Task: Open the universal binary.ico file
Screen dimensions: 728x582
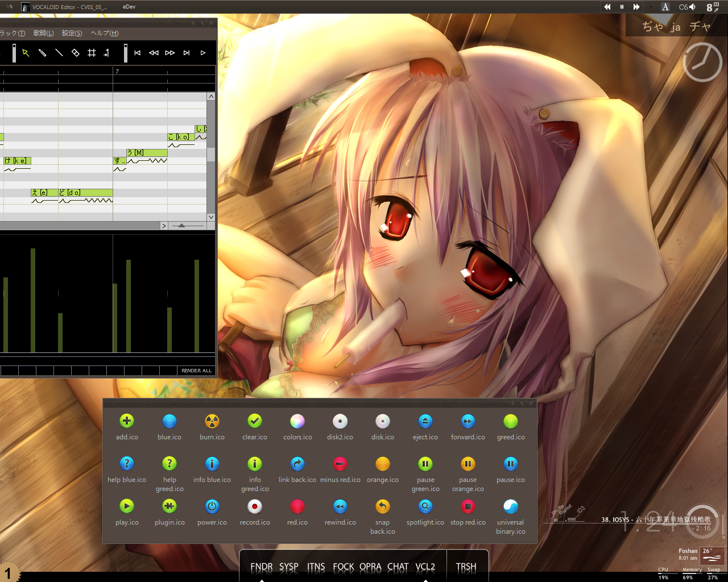Action: (x=511, y=517)
